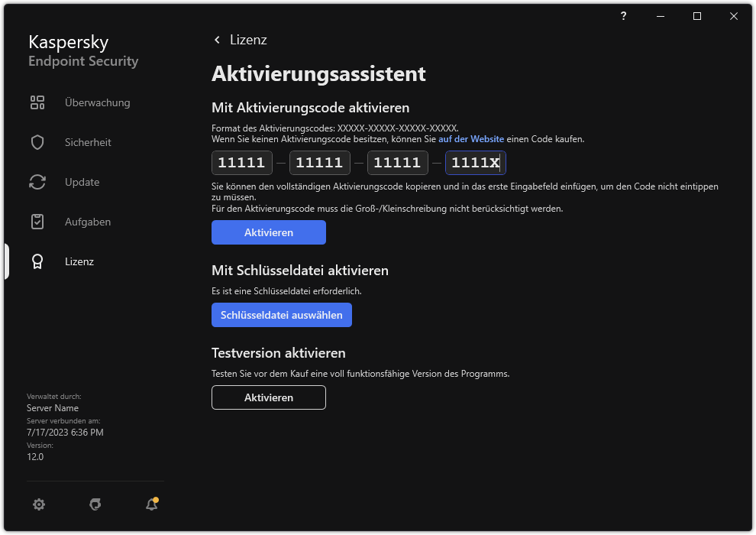Click Aktivieren under Mit Aktivierungscode aktivieren
The height and width of the screenshot is (535, 756).
pos(268,232)
